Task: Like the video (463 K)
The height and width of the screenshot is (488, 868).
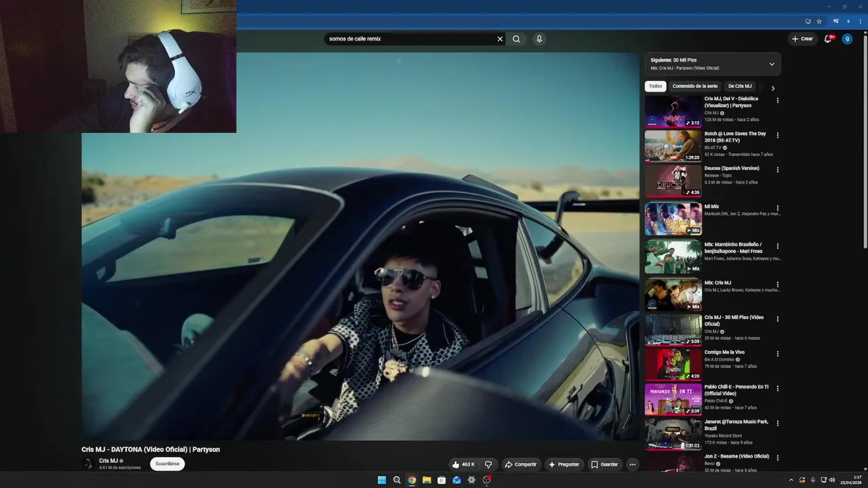Action: coord(463,464)
